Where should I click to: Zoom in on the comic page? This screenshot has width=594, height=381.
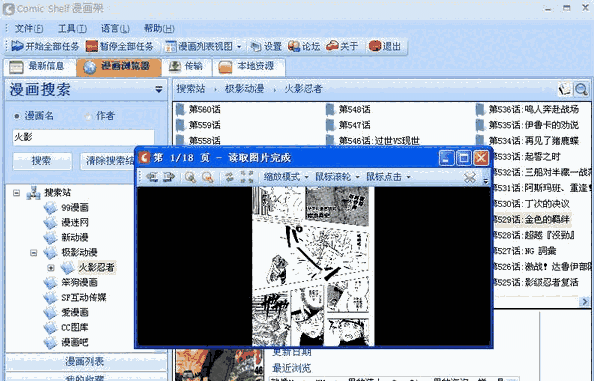point(190,177)
